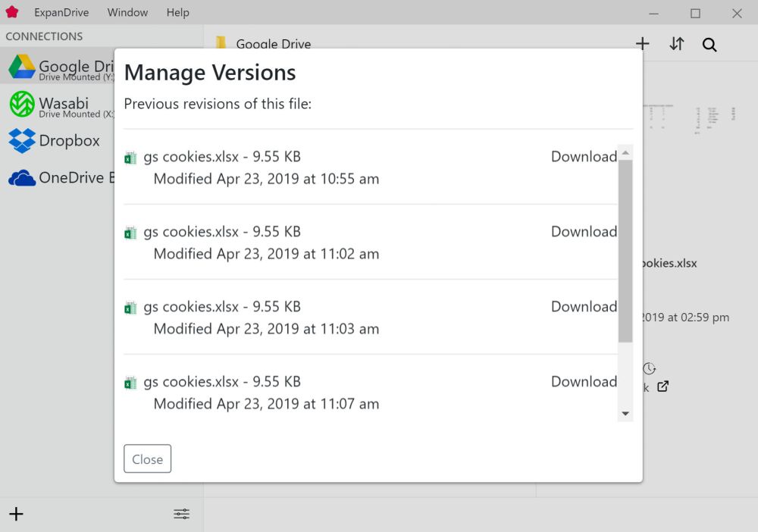Select the Wasabi connection icon
This screenshot has height=532, width=758.
(x=22, y=104)
